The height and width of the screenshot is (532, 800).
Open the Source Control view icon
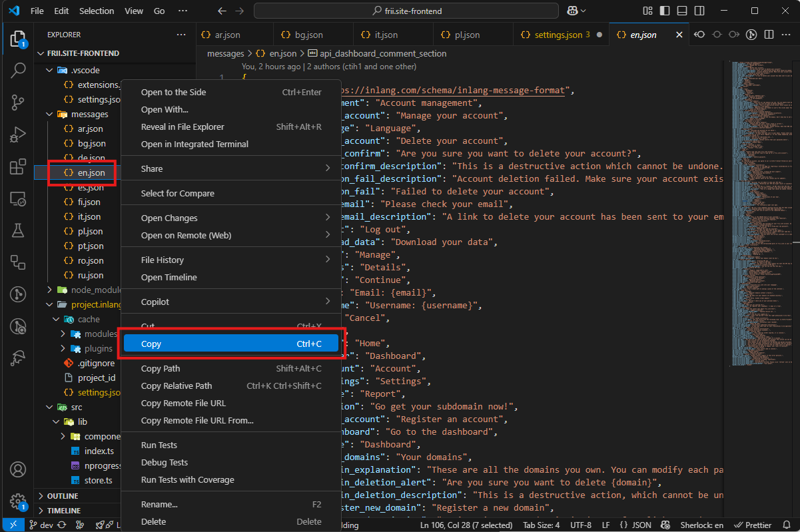tap(18, 102)
